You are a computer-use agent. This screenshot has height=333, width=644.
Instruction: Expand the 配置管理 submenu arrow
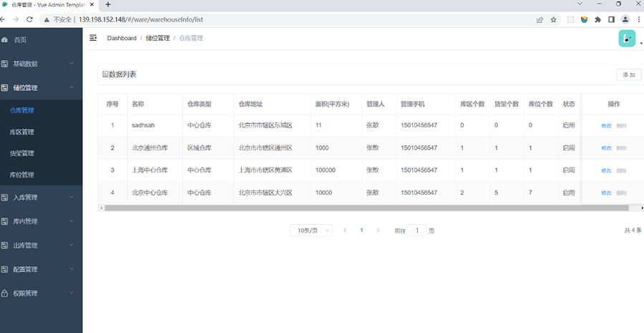[x=72, y=269]
